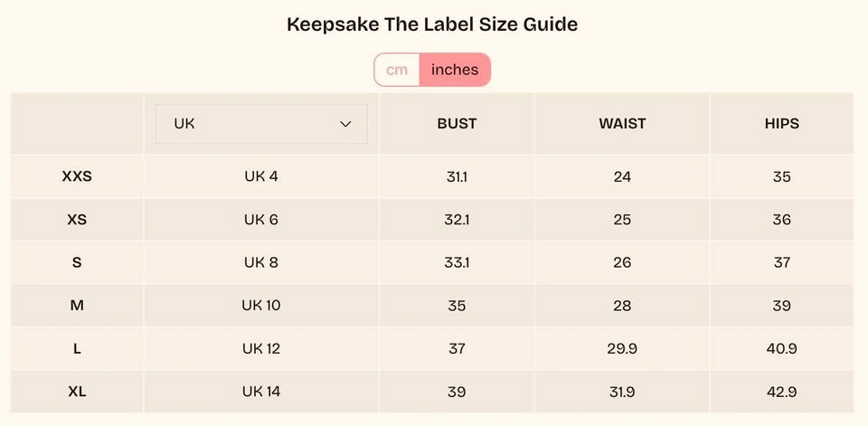Switch units to cm

click(x=397, y=70)
